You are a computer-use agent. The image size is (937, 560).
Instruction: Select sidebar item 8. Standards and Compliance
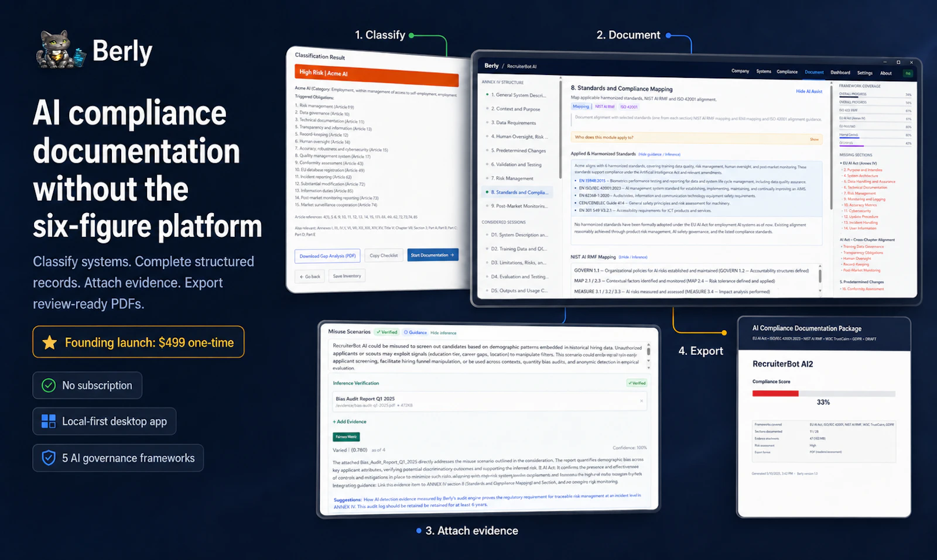click(517, 192)
